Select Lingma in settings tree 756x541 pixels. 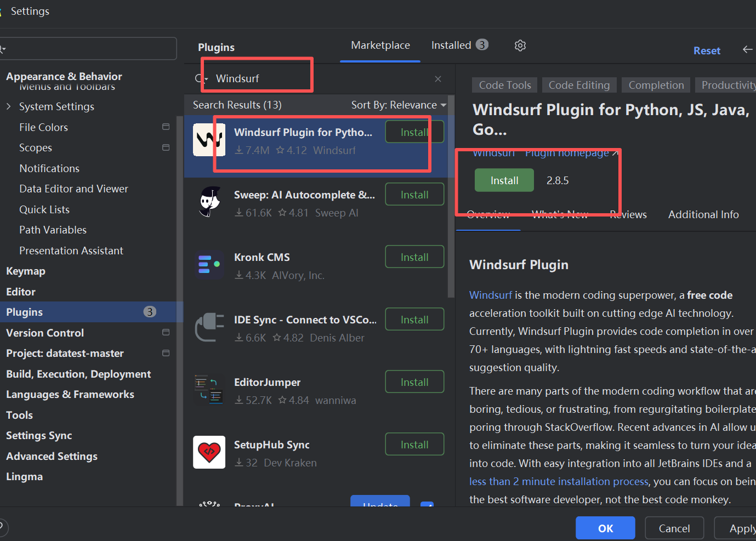(25, 476)
